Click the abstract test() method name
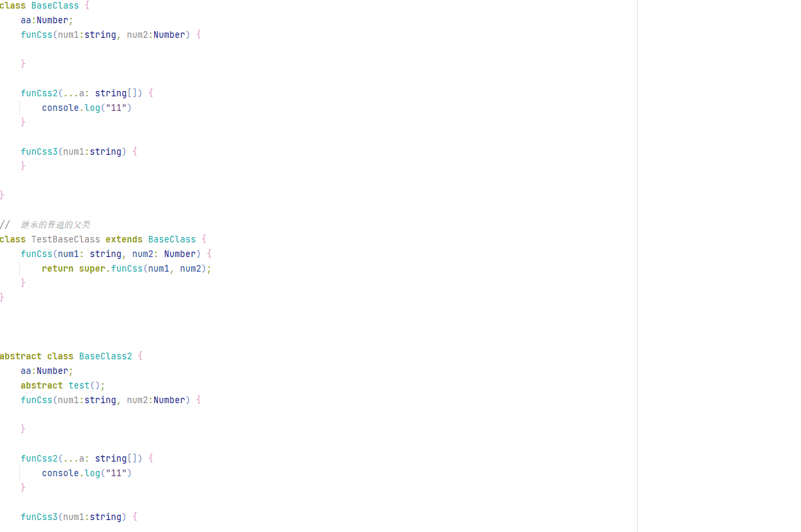This screenshot has height=532, width=801. (78, 385)
